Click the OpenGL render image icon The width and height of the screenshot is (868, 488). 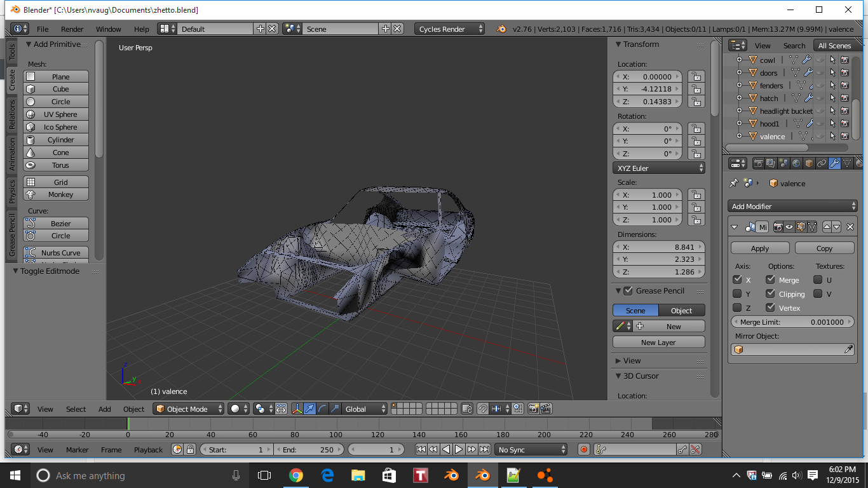(x=534, y=409)
